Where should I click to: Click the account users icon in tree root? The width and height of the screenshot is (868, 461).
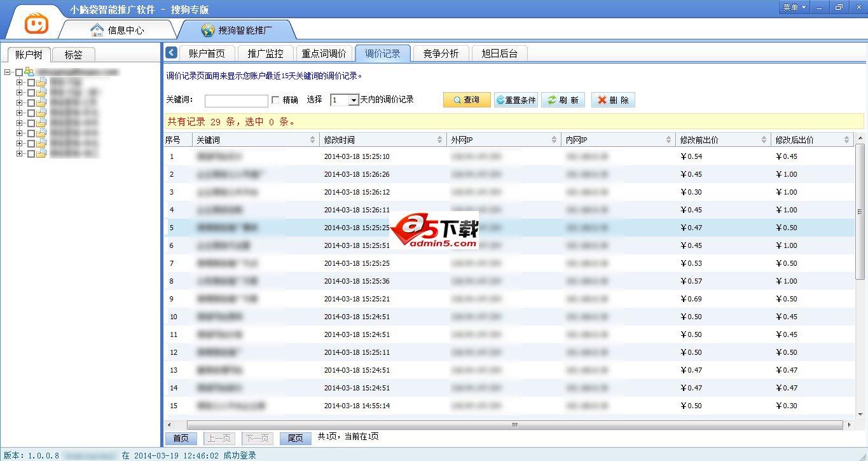(29, 72)
